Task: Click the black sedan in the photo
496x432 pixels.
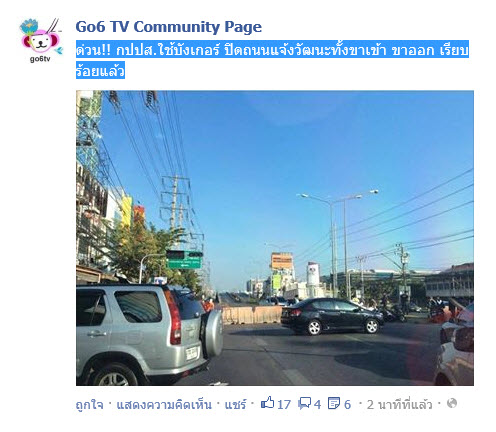Action: [x=332, y=316]
